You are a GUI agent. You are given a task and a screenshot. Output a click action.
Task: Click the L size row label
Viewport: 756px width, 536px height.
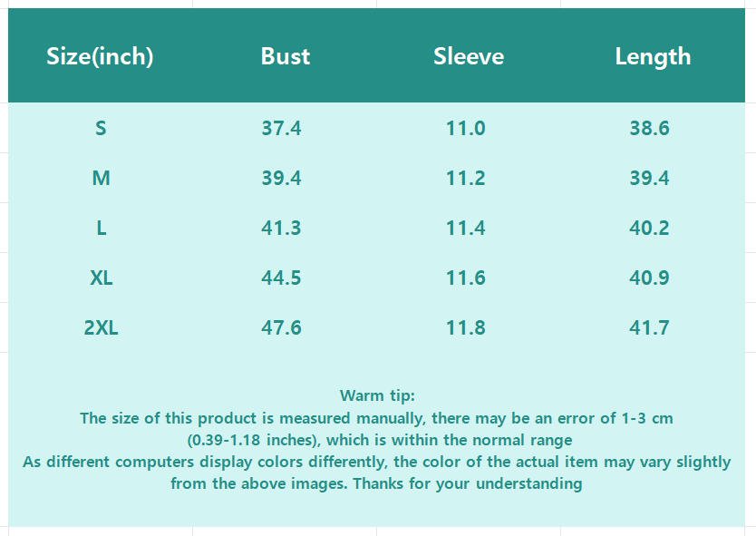(101, 229)
